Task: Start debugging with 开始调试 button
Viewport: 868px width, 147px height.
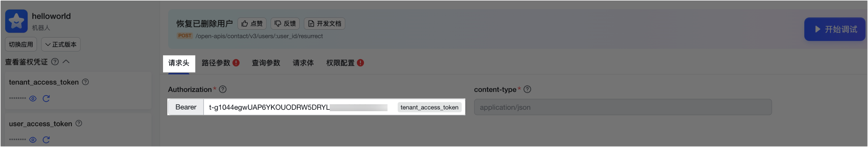Action: pos(835,29)
